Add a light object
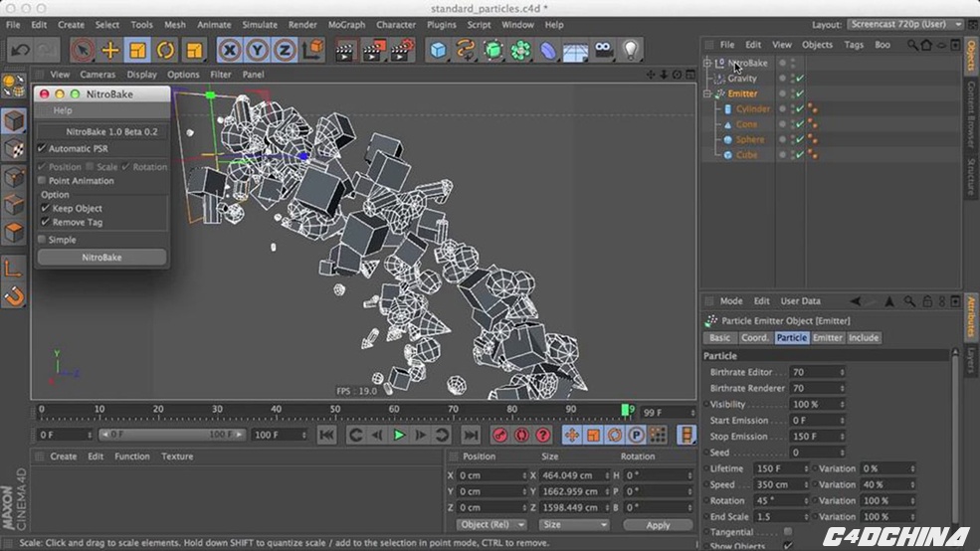Image resolution: width=980 pixels, height=551 pixels. 631,50
